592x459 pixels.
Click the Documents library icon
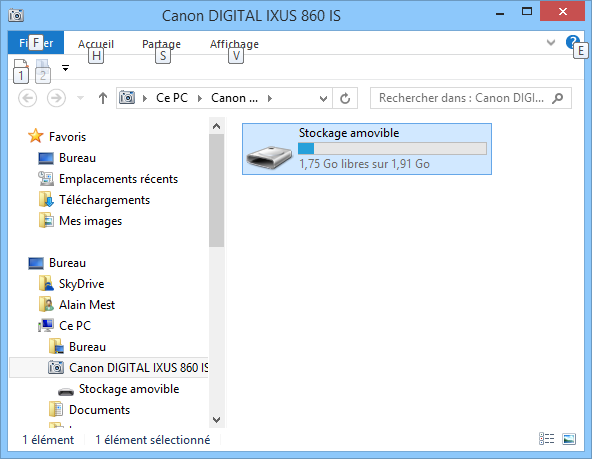tap(56, 410)
